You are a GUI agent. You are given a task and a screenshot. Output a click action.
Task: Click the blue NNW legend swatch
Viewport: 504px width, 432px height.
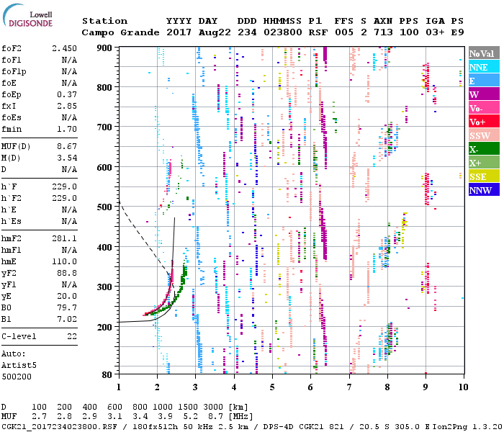pos(481,190)
